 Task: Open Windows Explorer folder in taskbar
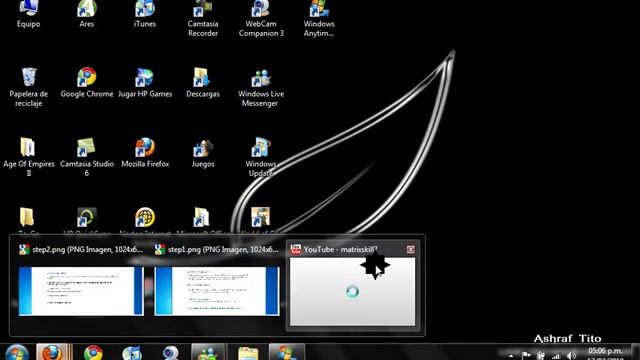[x=248, y=353]
